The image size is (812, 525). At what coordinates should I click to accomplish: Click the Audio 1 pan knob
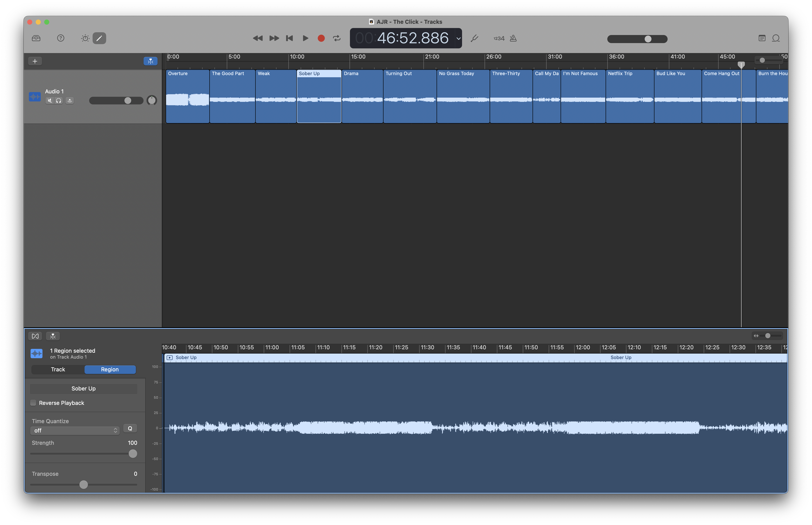(152, 100)
